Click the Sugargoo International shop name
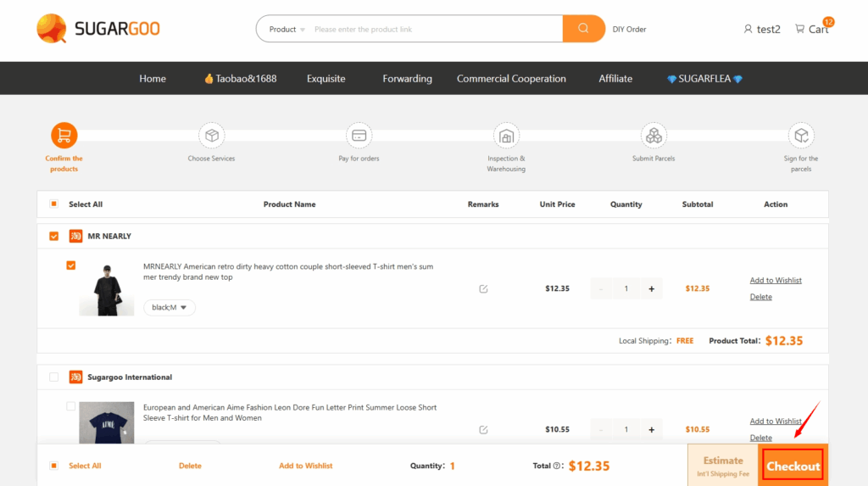This screenshot has height=486, width=868. coord(130,377)
